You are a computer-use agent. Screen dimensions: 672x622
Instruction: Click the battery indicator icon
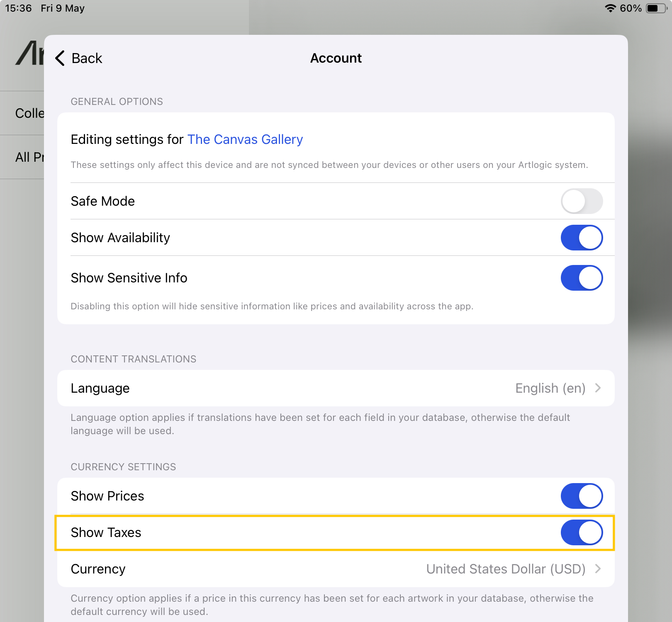656,8
